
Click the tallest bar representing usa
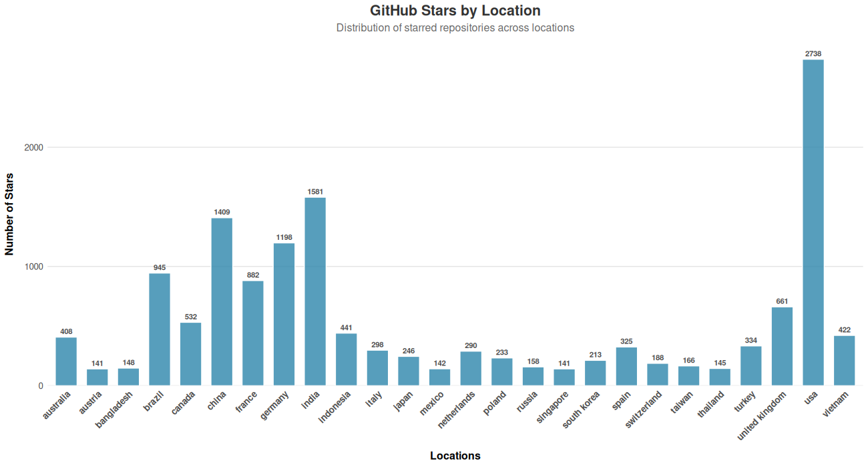point(812,220)
